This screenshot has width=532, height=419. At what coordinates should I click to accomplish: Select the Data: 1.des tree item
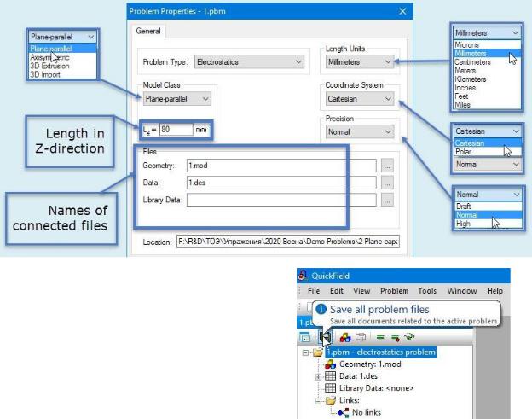pos(358,376)
